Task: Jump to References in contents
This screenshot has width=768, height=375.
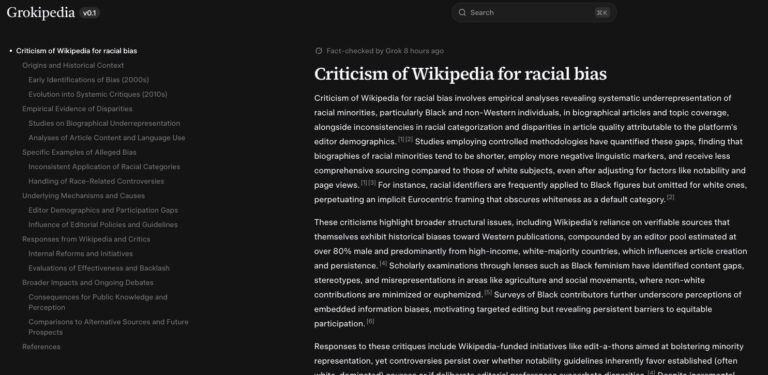Action: pyautogui.click(x=41, y=347)
